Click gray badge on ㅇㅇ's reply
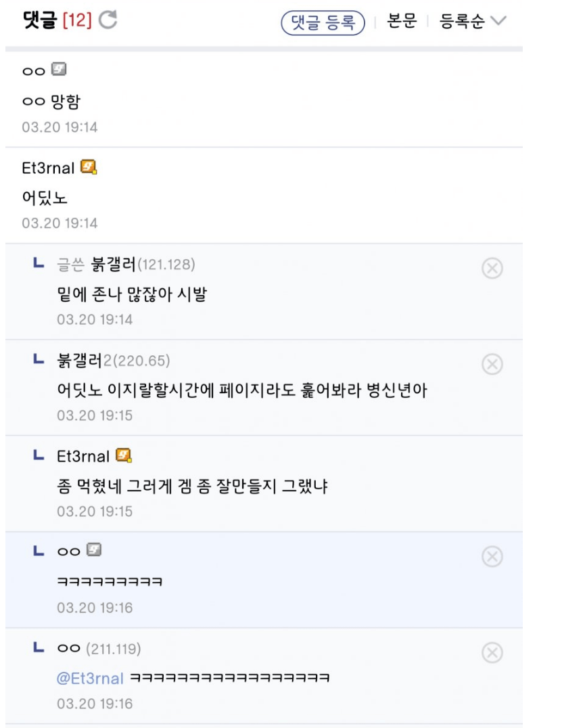 tap(95, 551)
